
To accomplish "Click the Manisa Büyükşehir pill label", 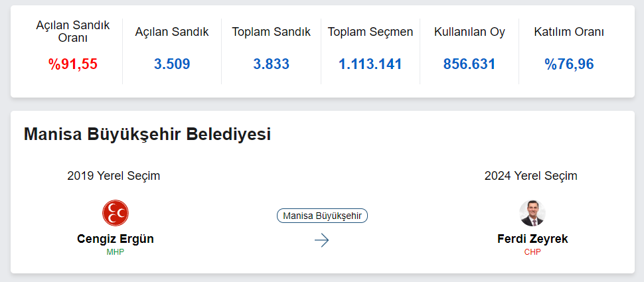I will (x=322, y=216).
